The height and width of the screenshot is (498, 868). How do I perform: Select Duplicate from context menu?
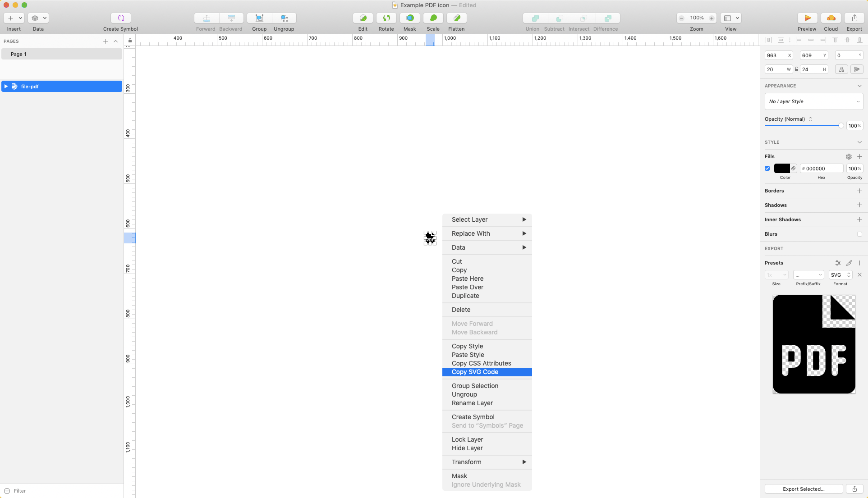click(x=466, y=296)
